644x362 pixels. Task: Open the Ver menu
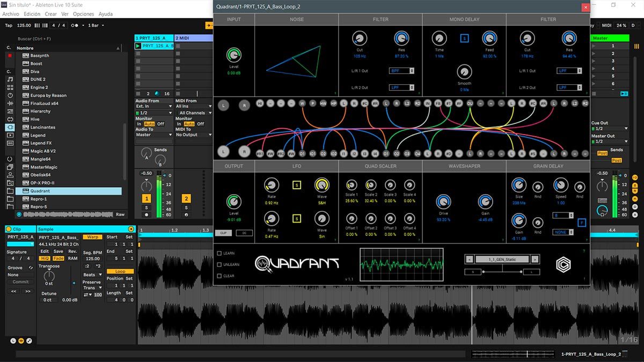[x=65, y=14]
